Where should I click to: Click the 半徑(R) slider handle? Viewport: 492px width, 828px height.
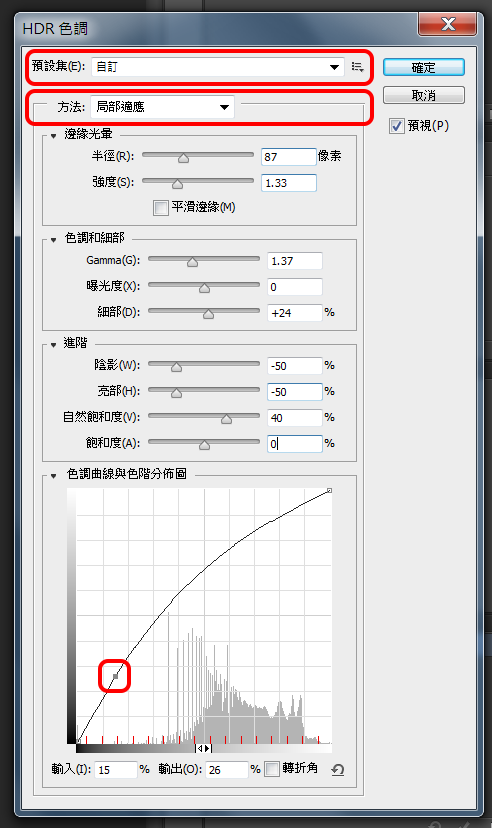pyautogui.click(x=183, y=157)
